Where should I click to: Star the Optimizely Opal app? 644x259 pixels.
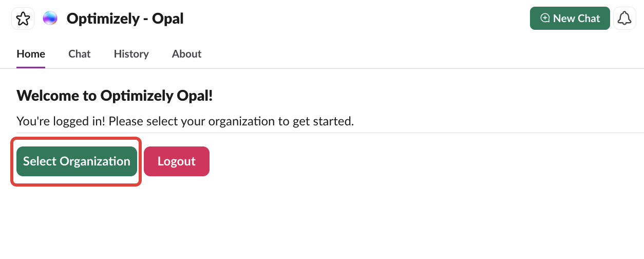click(23, 19)
